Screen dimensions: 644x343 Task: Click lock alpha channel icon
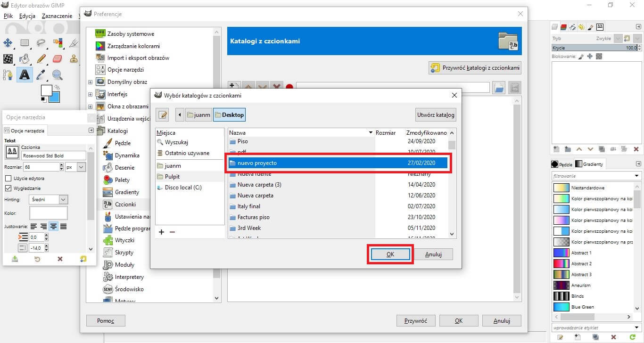coord(599,56)
